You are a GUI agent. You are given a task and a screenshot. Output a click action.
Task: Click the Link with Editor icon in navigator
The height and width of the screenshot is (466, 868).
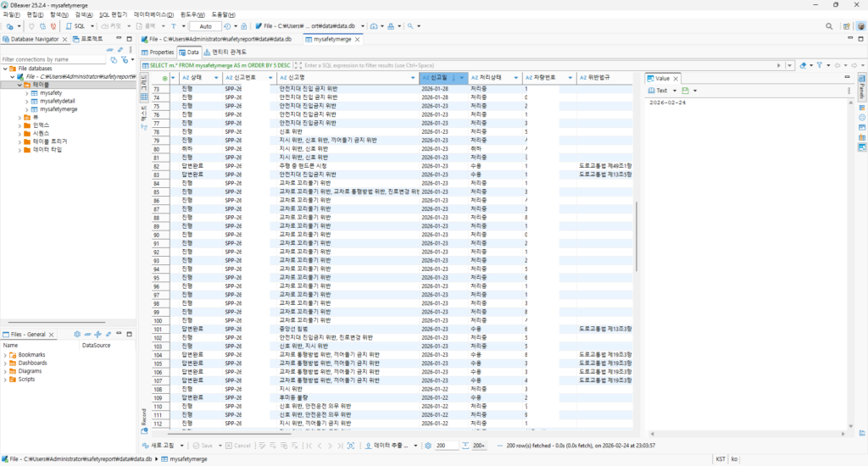[120, 50]
